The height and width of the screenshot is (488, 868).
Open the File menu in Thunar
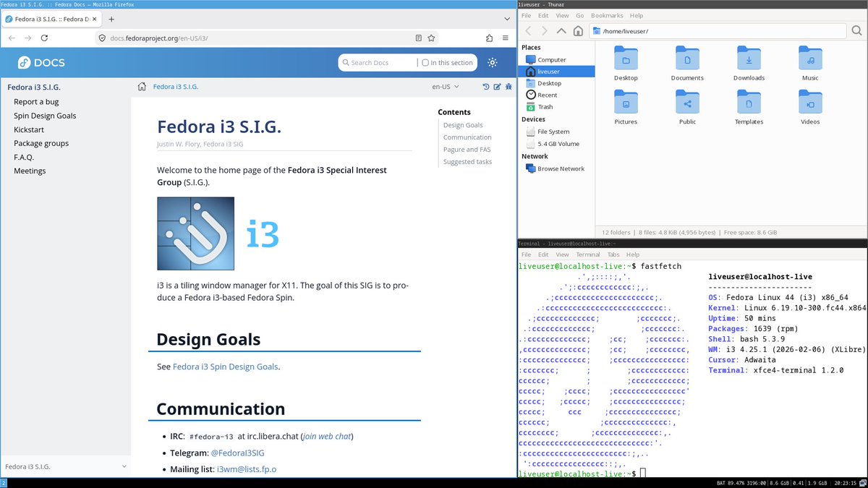click(x=526, y=15)
